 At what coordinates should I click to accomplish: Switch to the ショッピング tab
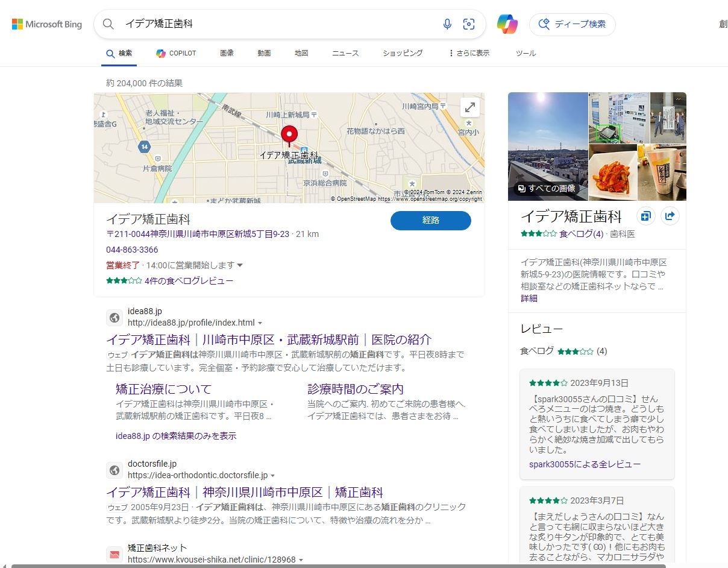403,53
